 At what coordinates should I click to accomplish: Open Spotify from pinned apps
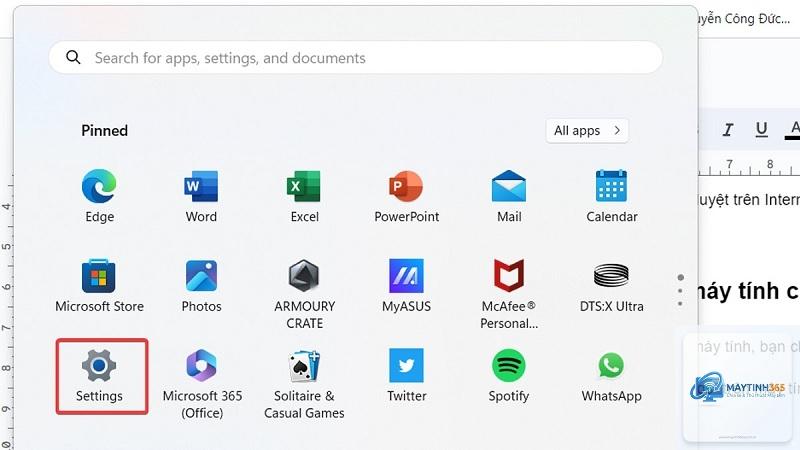[x=509, y=376]
